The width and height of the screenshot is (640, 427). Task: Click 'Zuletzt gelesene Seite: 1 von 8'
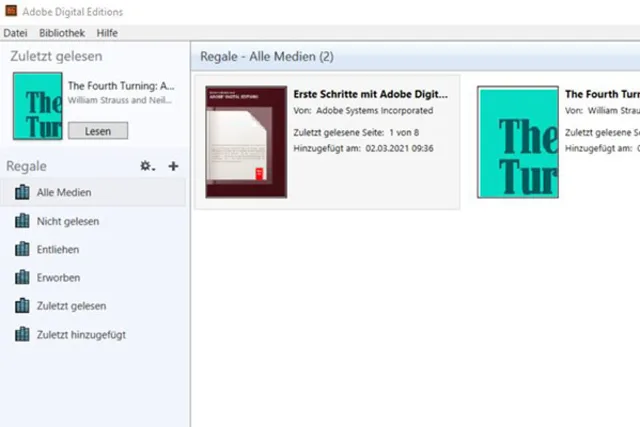point(356,133)
